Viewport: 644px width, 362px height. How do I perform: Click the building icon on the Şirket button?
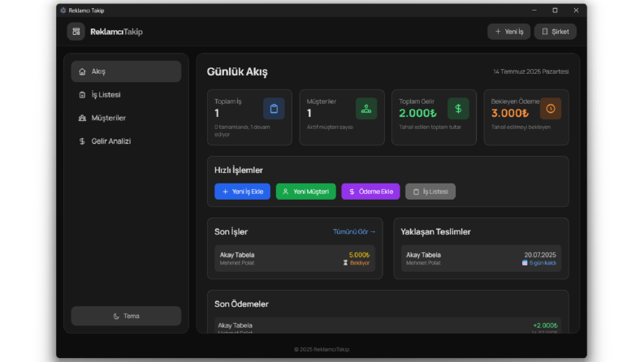click(x=545, y=32)
